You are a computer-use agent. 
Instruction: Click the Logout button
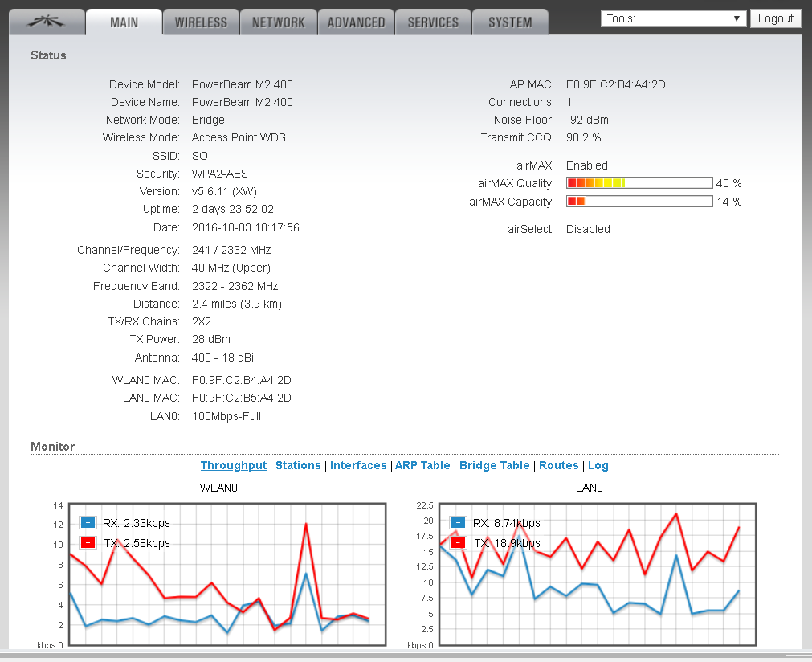click(776, 18)
